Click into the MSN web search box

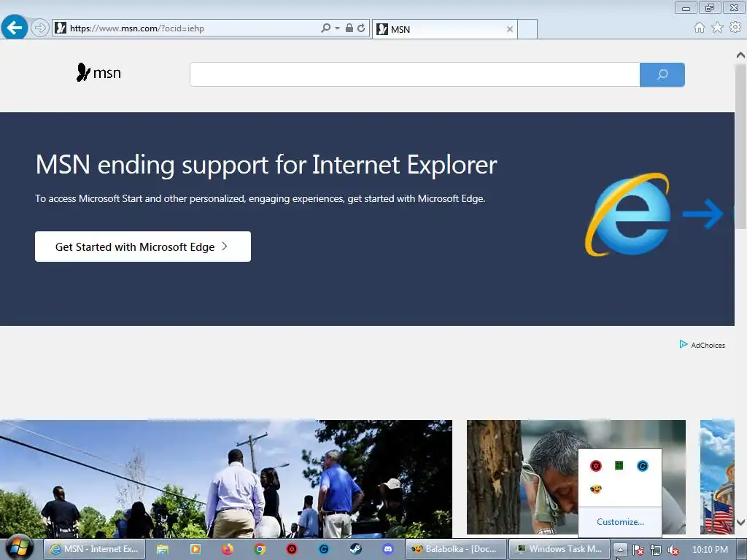coord(414,75)
